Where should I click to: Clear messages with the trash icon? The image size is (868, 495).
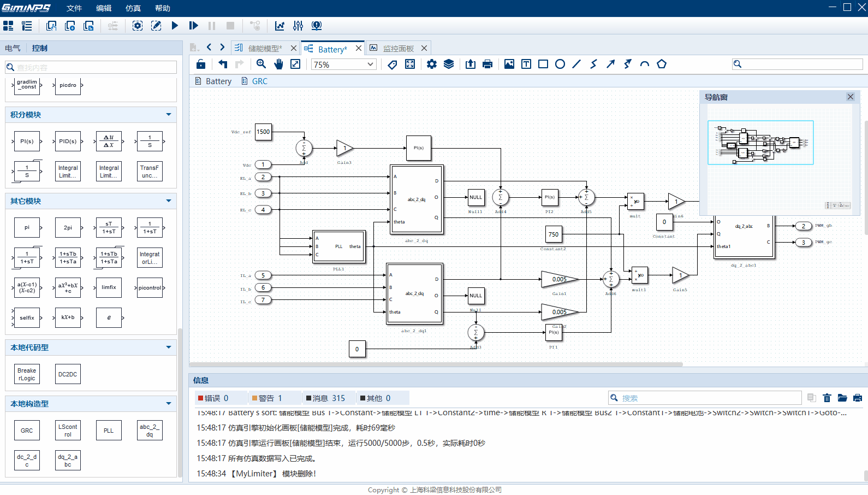827,398
